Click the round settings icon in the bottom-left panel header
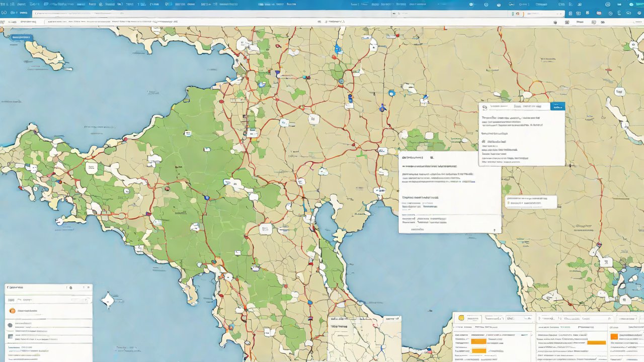The height and width of the screenshot is (362, 644). tap(70, 288)
